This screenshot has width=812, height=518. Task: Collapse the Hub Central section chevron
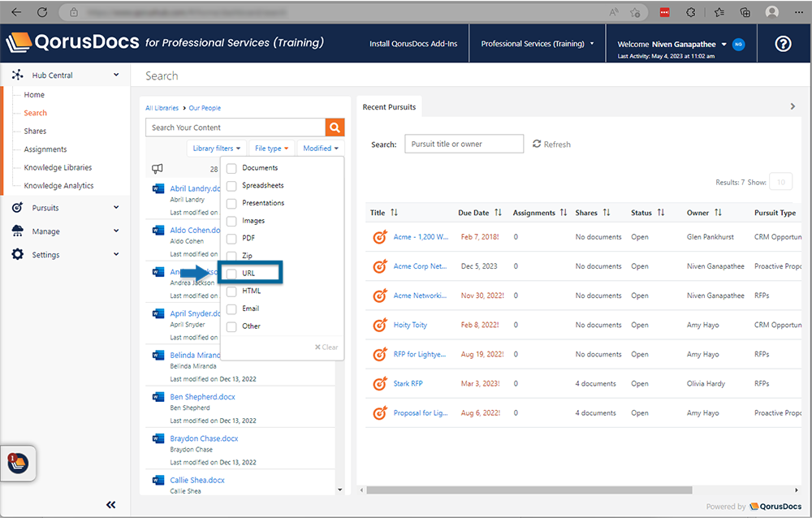(116, 76)
